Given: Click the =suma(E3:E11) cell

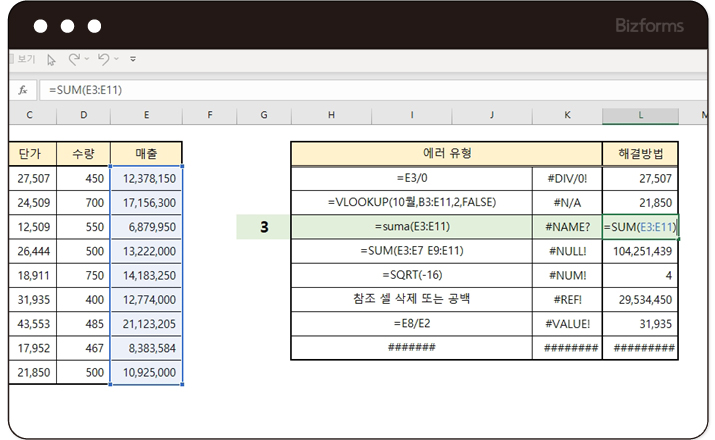Looking at the screenshot, I should [412, 227].
